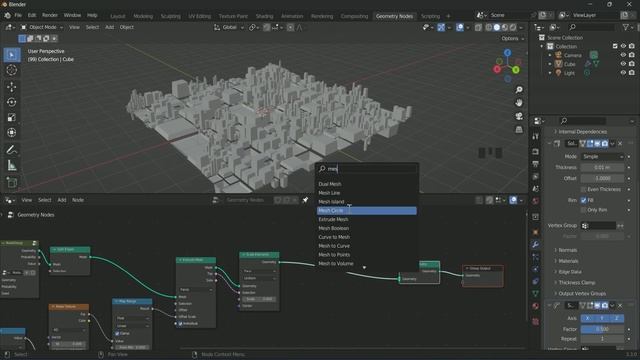
Task: Select solid viewport shading icon
Action: point(497,27)
